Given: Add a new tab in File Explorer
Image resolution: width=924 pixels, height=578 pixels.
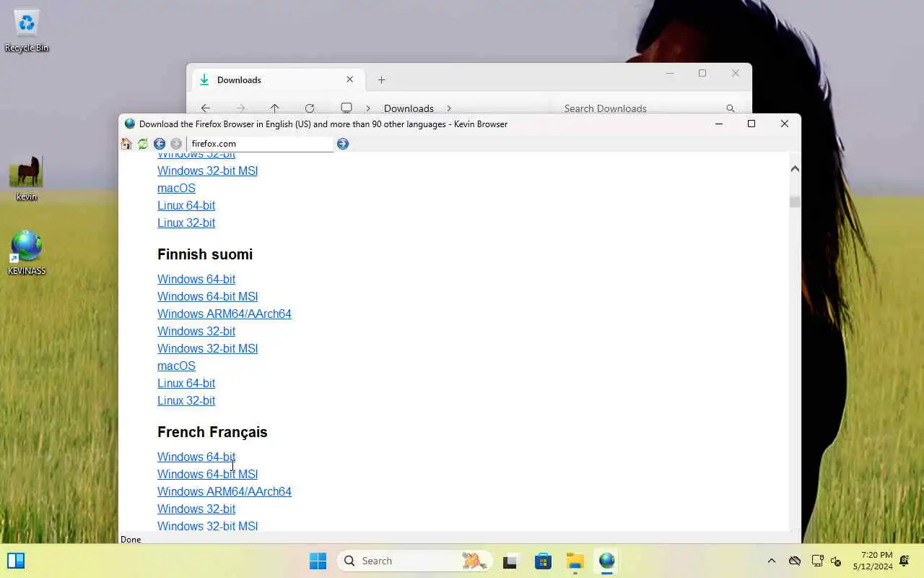Looking at the screenshot, I should (x=382, y=80).
